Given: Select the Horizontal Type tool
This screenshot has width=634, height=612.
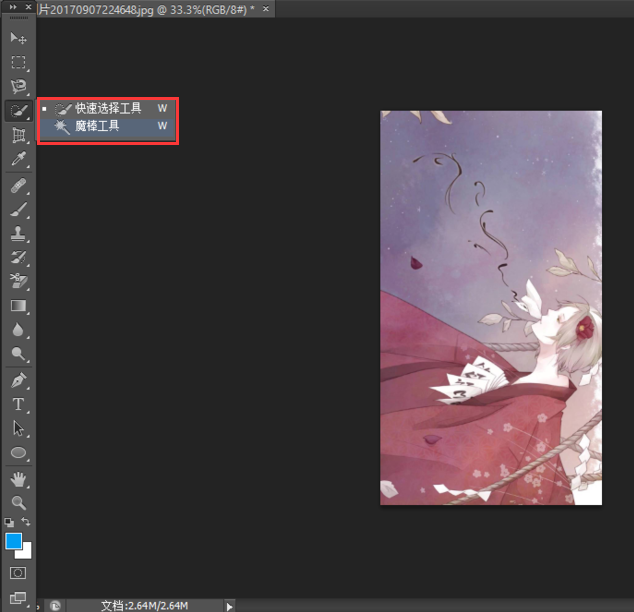Looking at the screenshot, I should click(x=18, y=405).
